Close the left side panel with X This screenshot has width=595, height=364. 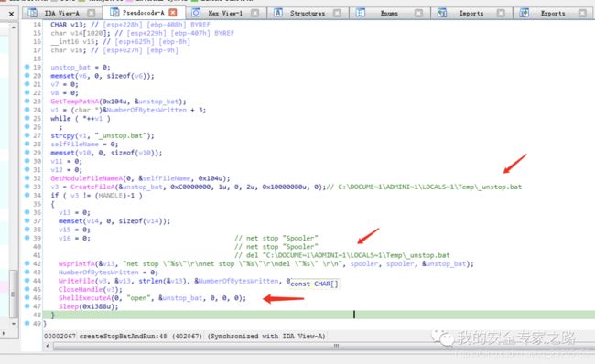(x=11, y=14)
